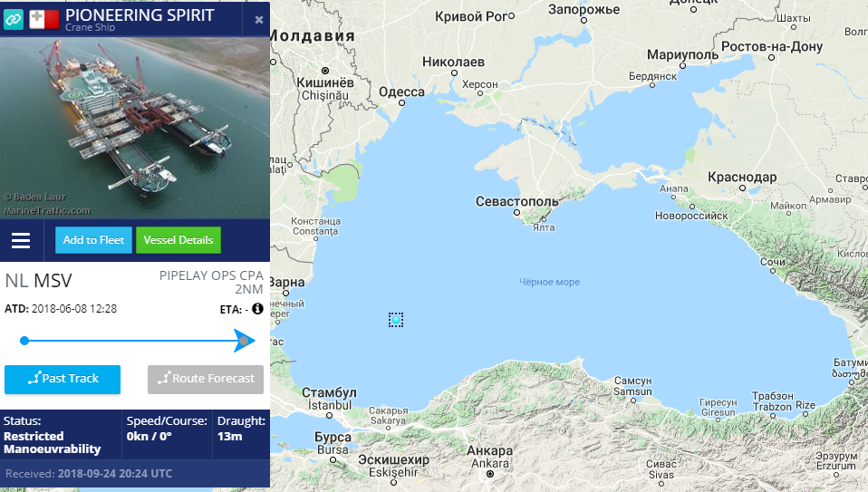This screenshot has height=492, width=868.
Task: Click the ETA info icon
Action: pyautogui.click(x=257, y=309)
